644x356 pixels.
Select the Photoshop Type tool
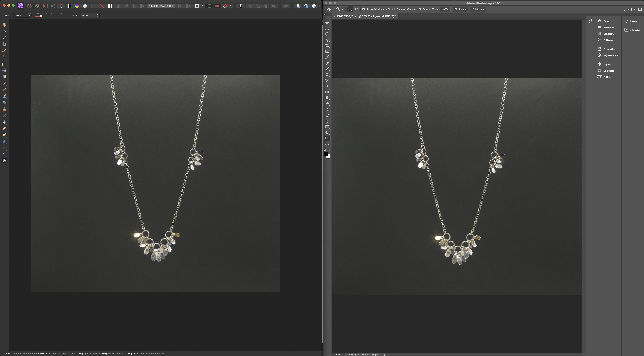[327, 115]
